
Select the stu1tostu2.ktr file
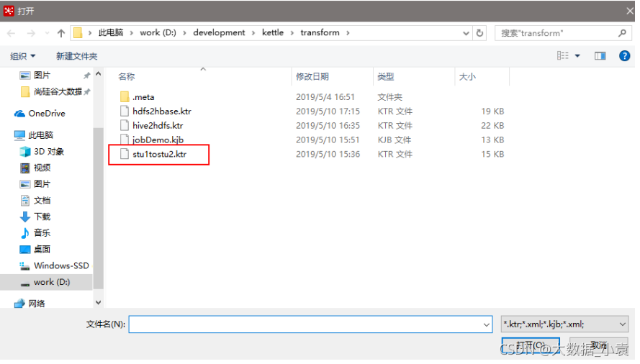(x=160, y=154)
